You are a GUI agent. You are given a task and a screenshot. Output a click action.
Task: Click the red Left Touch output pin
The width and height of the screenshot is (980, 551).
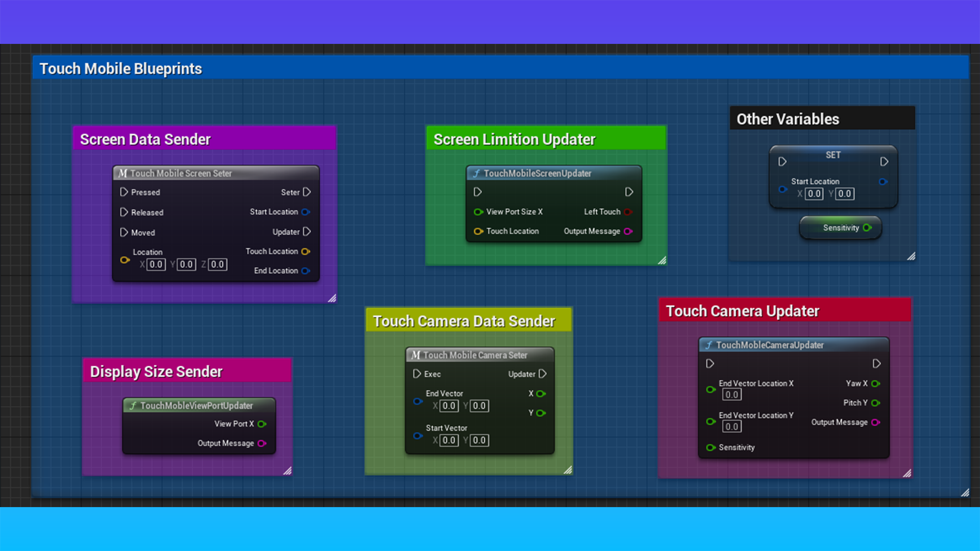point(628,212)
